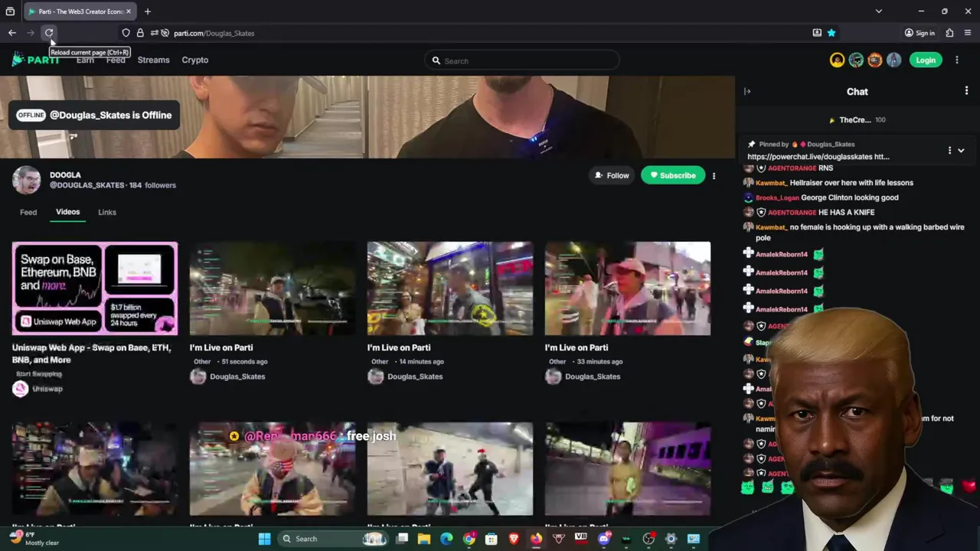Open Microsoft Store from the taskbar
Image resolution: width=980 pixels, height=551 pixels.
(492, 539)
